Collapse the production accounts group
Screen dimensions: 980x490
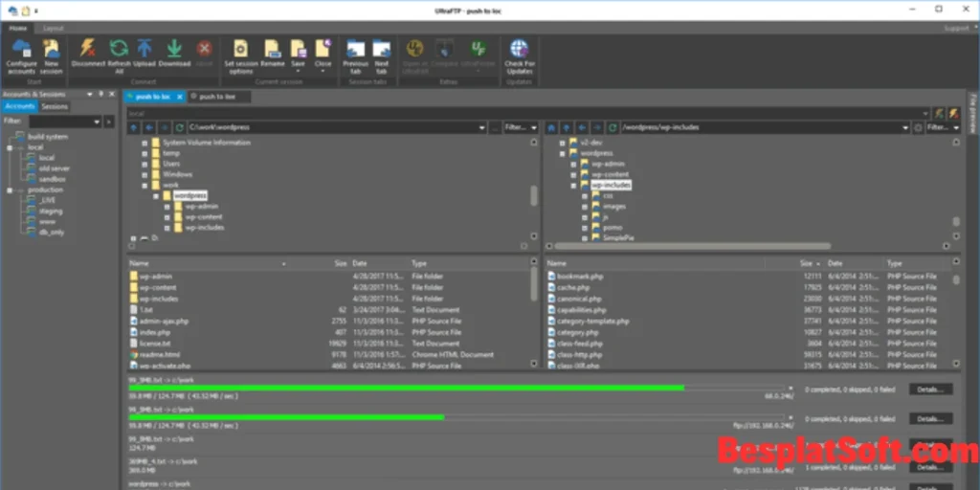10,190
